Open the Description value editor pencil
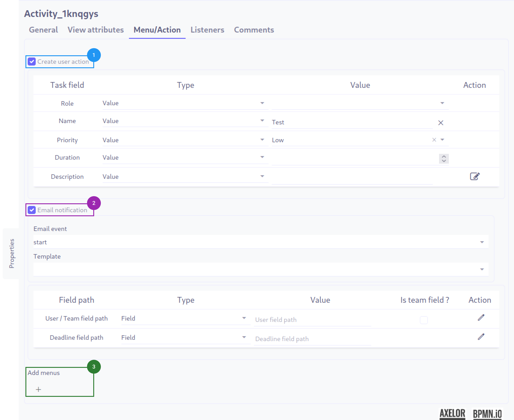The image size is (514, 420). point(475,176)
